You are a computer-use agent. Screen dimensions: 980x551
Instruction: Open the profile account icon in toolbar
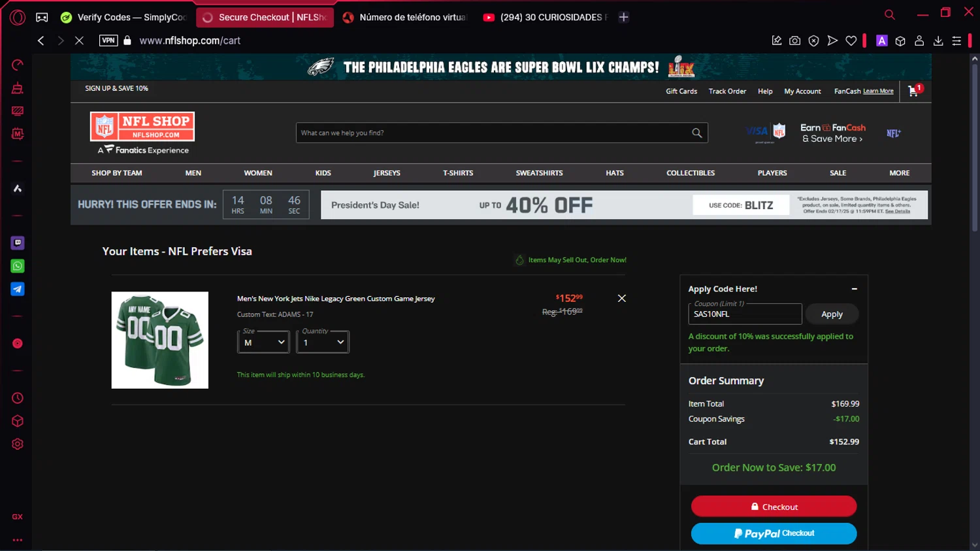[919, 41]
